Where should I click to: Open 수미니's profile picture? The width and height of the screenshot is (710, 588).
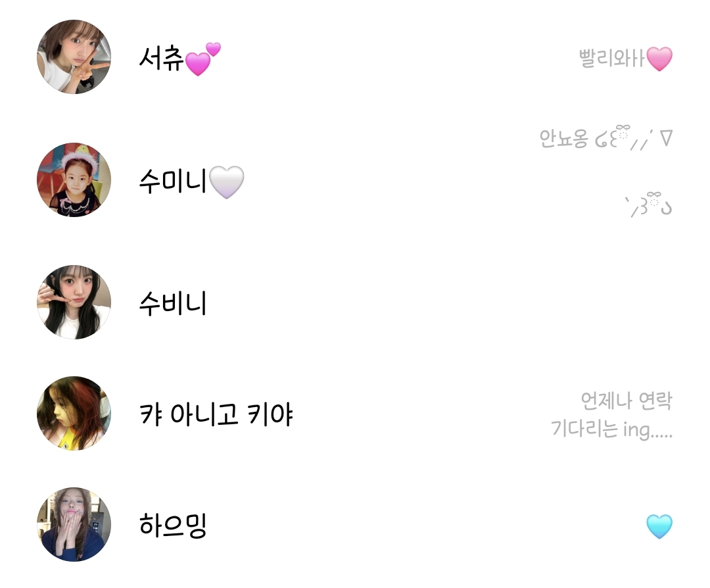click(x=74, y=180)
